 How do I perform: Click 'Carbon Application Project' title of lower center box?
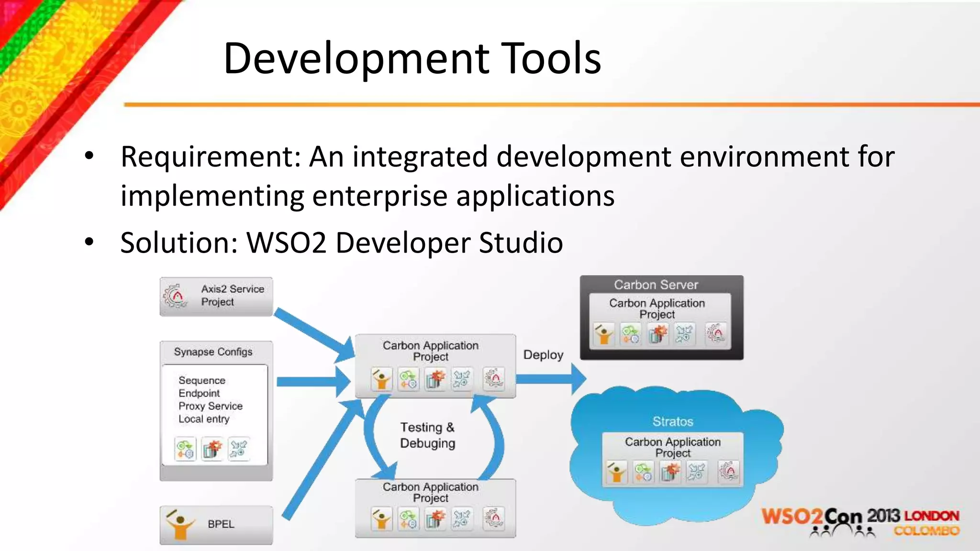431,492
